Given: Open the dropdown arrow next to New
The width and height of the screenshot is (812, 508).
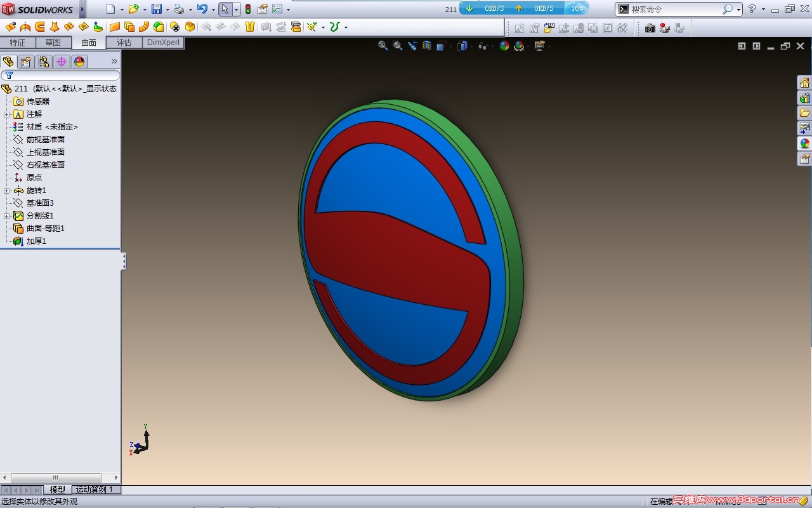Looking at the screenshot, I should tap(121, 10).
